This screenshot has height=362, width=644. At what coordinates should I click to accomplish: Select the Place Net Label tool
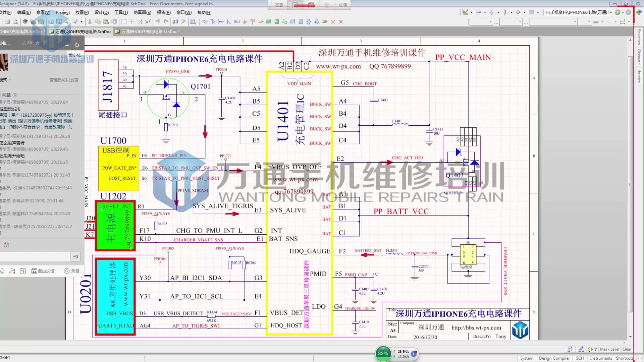236,22
